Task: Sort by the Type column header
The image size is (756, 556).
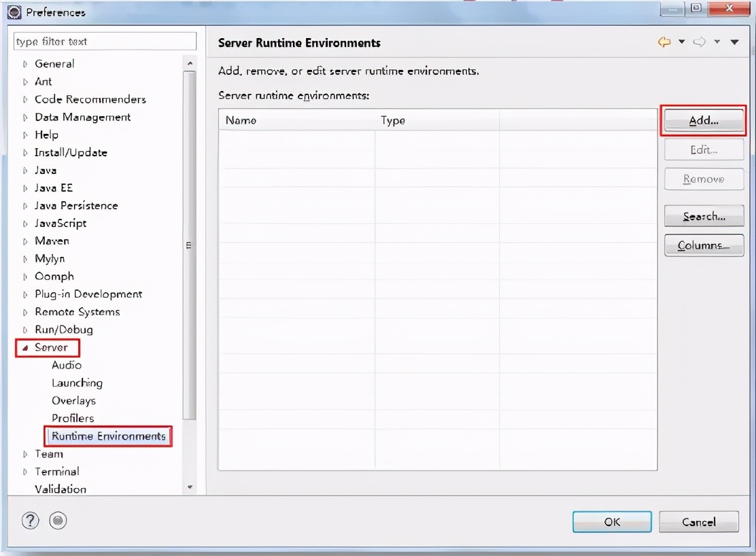Action: [x=437, y=120]
